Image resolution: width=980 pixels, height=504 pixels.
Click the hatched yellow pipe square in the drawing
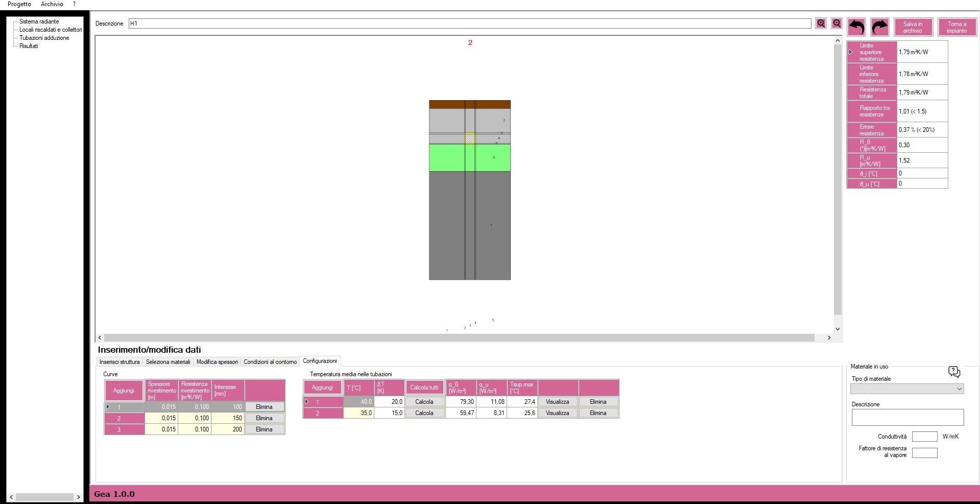(470, 139)
